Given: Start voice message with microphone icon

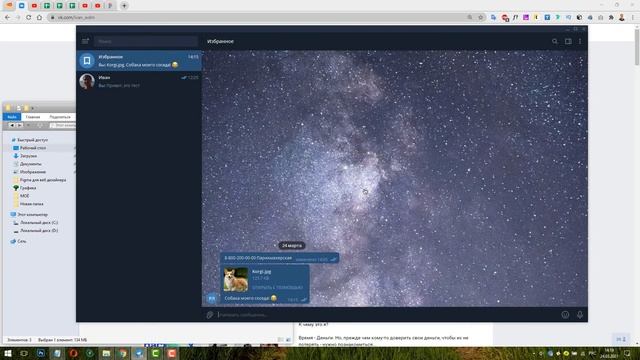Looking at the screenshot, I should pyautogui.click(x=580, y=315).
